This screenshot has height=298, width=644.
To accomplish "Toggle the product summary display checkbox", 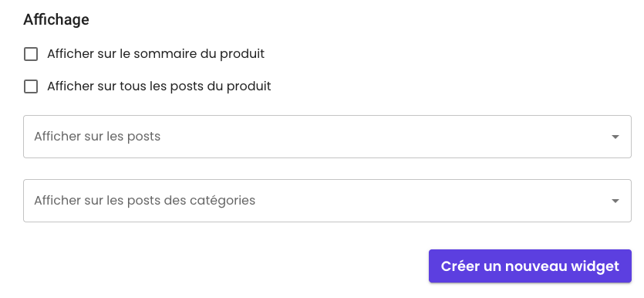I will [31, 54].
